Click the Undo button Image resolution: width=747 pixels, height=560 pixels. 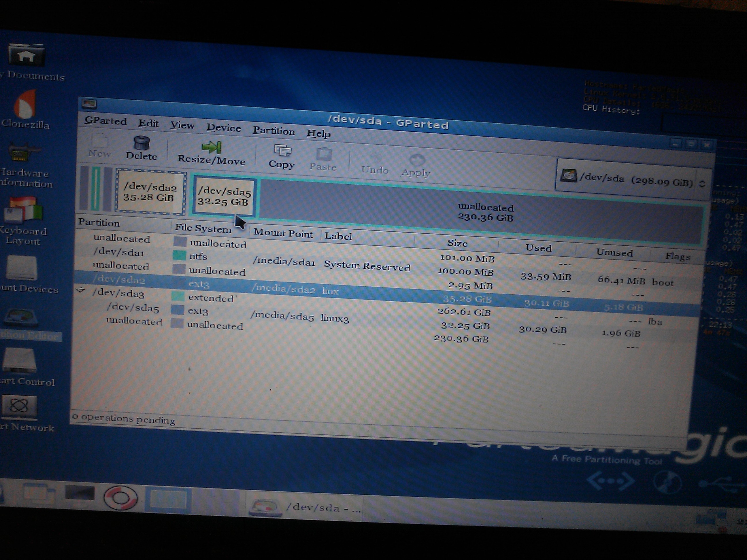(375, 164)
